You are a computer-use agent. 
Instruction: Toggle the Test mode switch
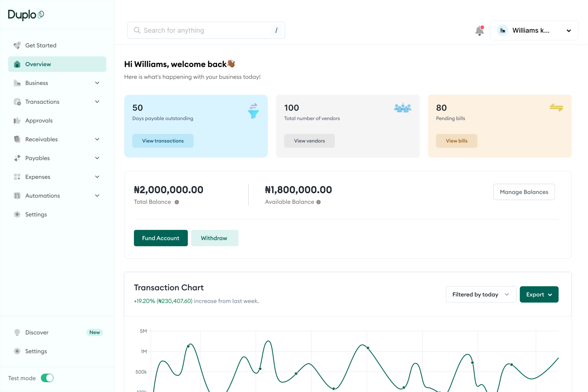click(47, 378)
